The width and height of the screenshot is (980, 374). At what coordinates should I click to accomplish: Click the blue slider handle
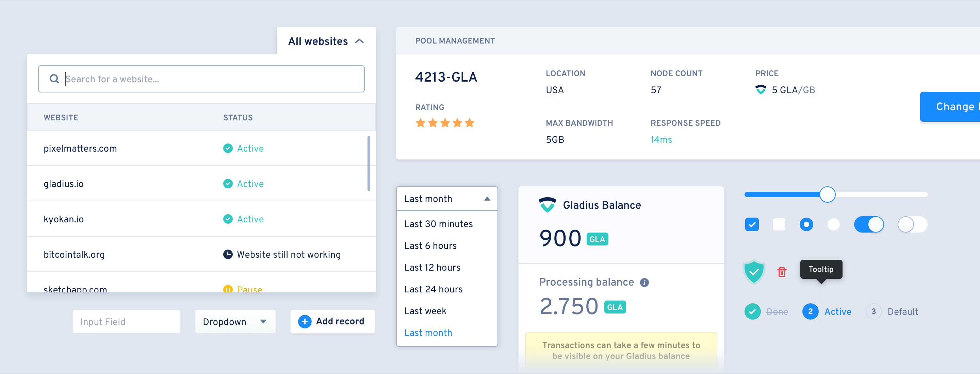pyautogui.click(x=827, y=194)
